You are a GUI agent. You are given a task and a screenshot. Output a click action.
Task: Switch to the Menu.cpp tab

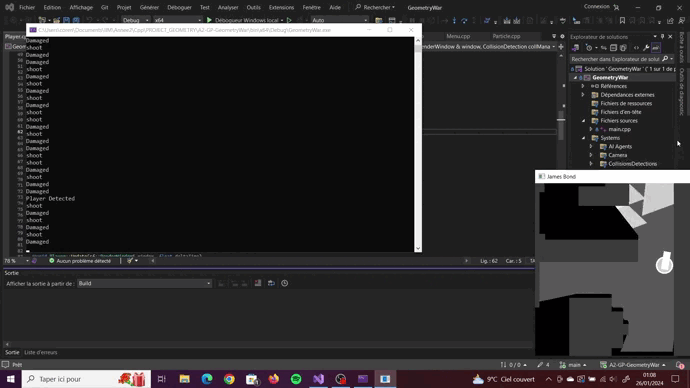coord(458,37)
